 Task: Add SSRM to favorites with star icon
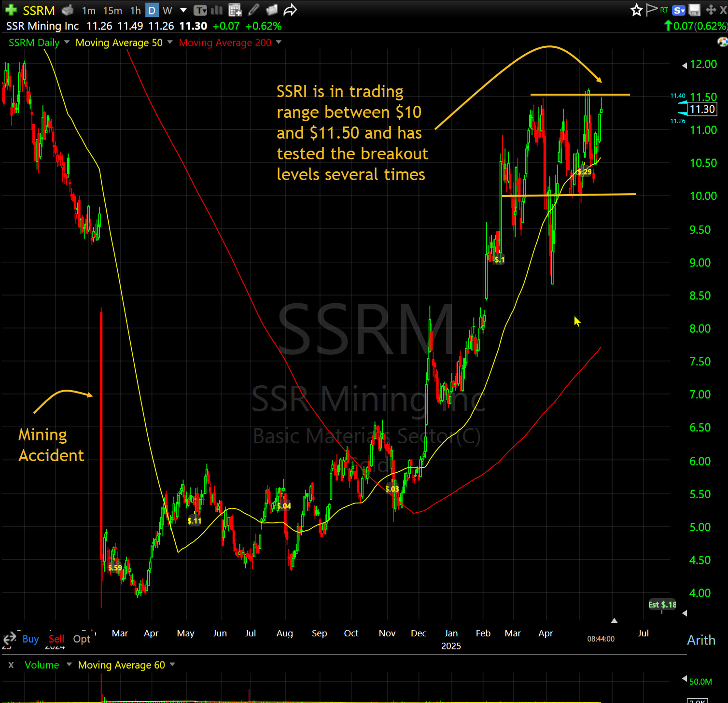coord(636,10)
